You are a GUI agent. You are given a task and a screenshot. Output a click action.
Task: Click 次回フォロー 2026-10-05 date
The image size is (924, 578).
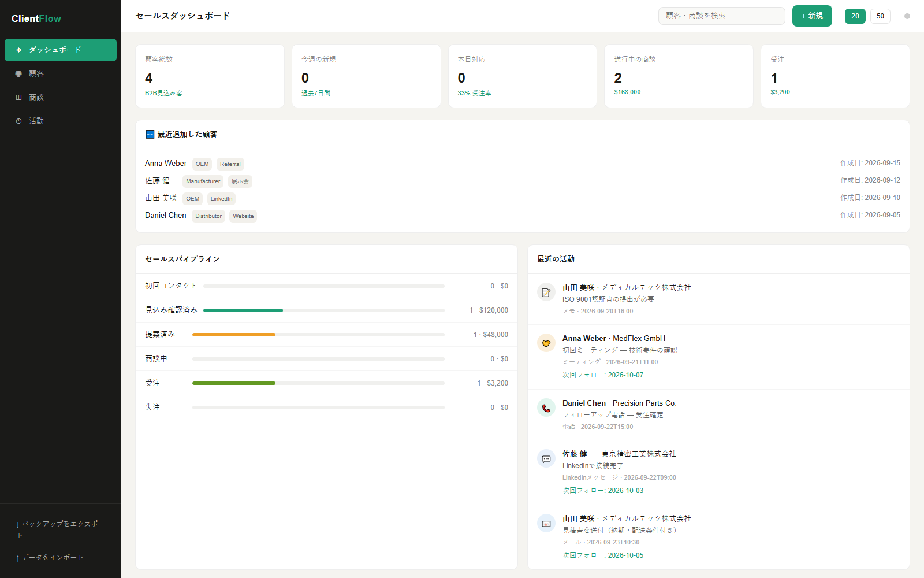(603, 555)
